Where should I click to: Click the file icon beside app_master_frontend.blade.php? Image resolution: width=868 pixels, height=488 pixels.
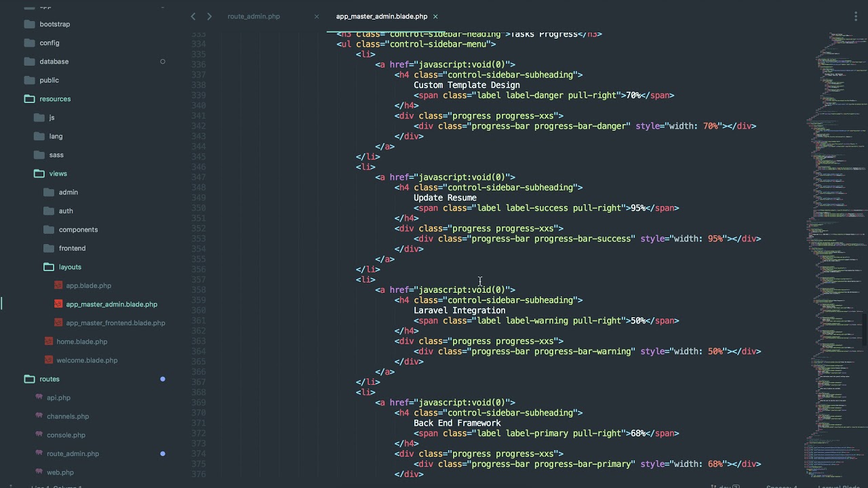58,323
